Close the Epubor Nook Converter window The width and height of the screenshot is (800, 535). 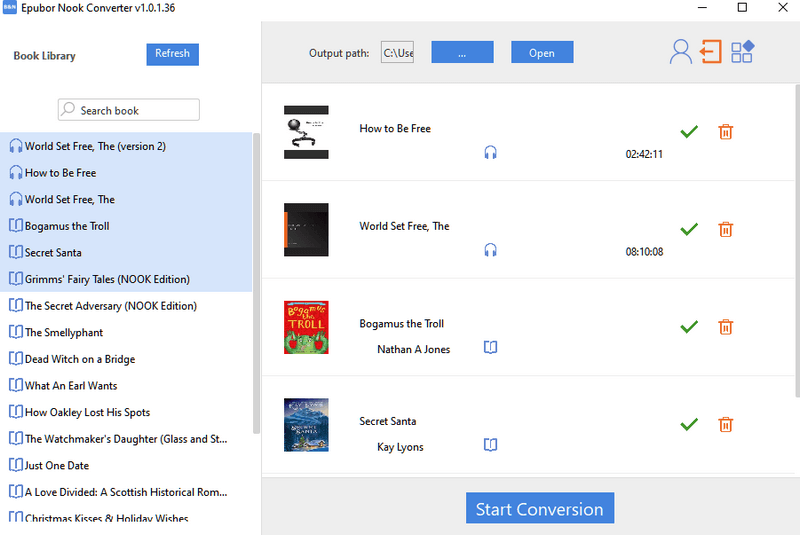[x=783, y=8]
